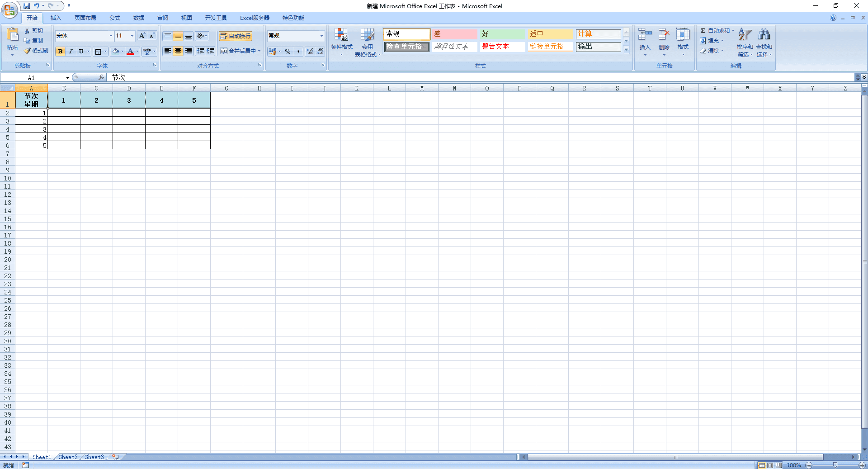Apply the 差 (Bad) cell style
Image resolution: width=868 pixels, height=469 pixels.
[x=454, y=34]
